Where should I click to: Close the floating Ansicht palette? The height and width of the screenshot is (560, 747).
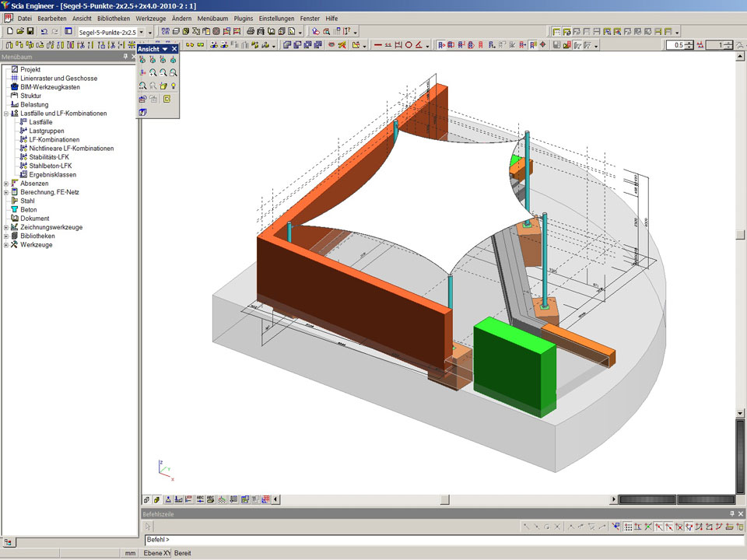[x=174, y=49]
